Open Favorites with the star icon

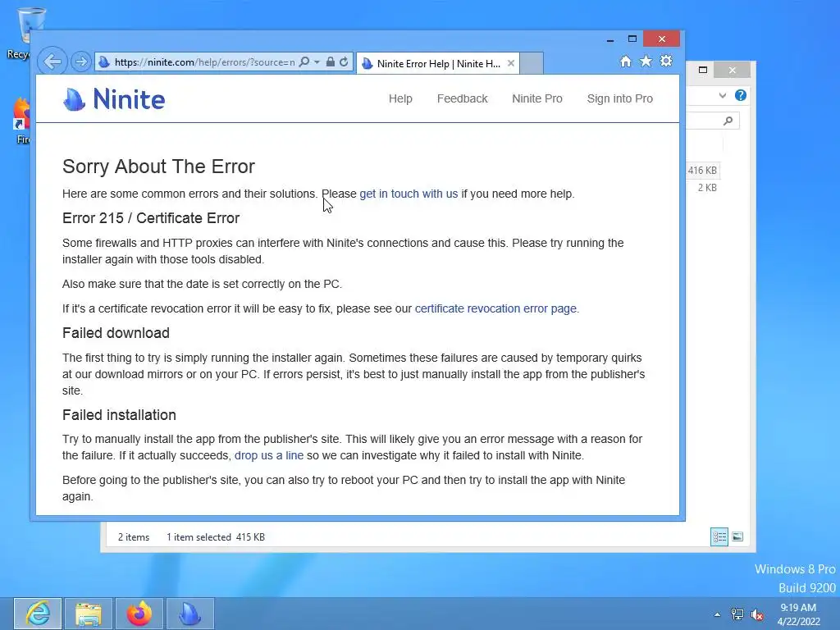(x=646, y=61)
